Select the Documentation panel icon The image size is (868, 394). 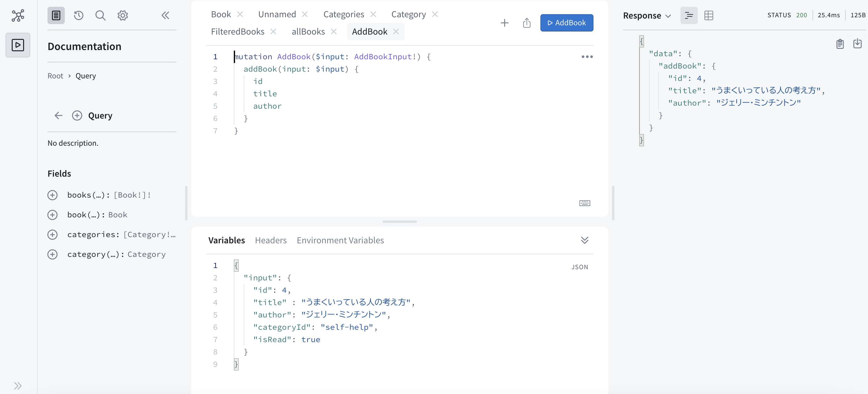56,15
